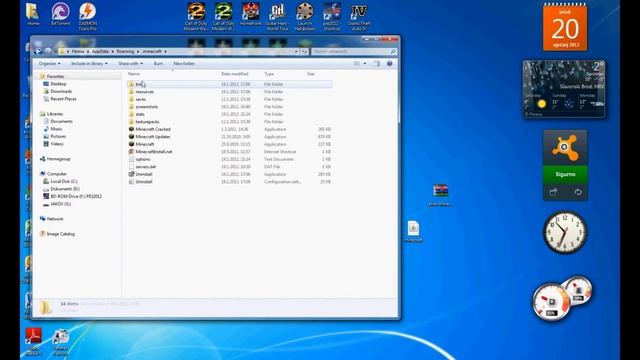This screenshot has width=640, height=360.
Task: Select Guitar Hero World Tour shortcut
Action: point(278,16)
